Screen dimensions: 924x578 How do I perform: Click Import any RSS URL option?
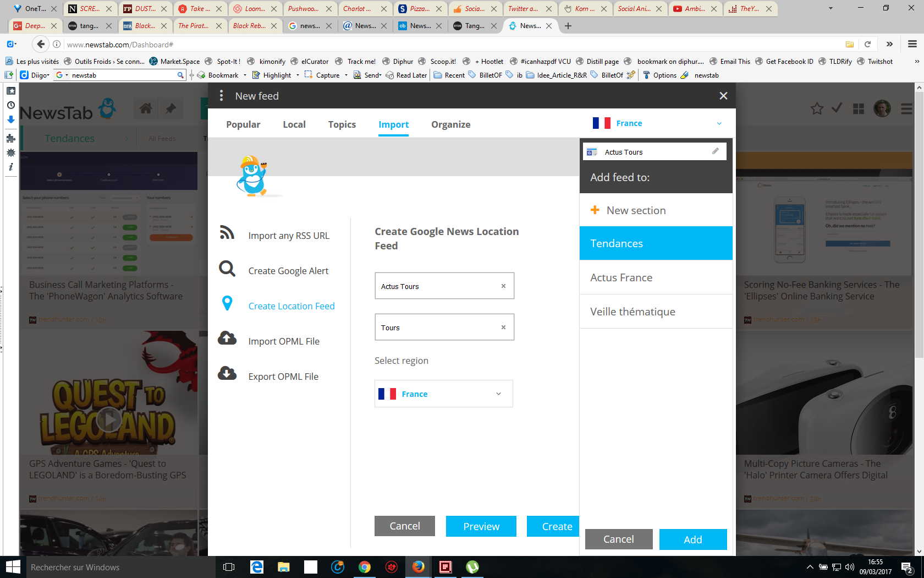pyautogui.click(x=289, y=236)
